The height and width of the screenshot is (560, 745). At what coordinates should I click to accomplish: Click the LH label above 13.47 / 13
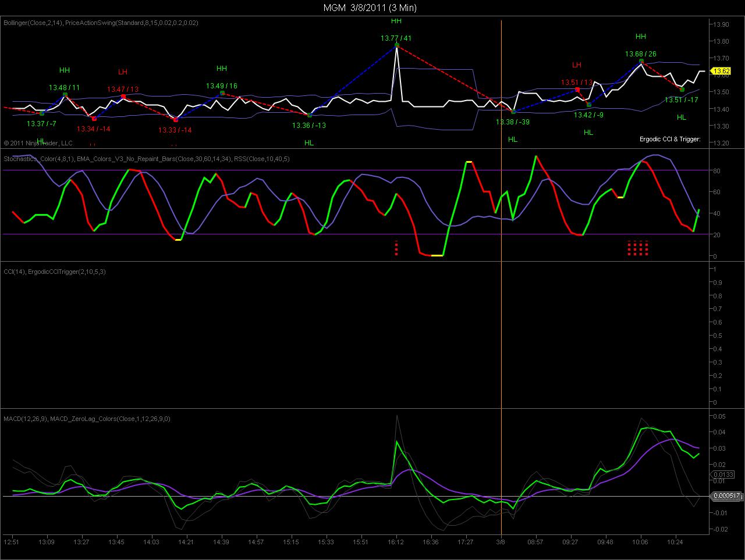123,72
